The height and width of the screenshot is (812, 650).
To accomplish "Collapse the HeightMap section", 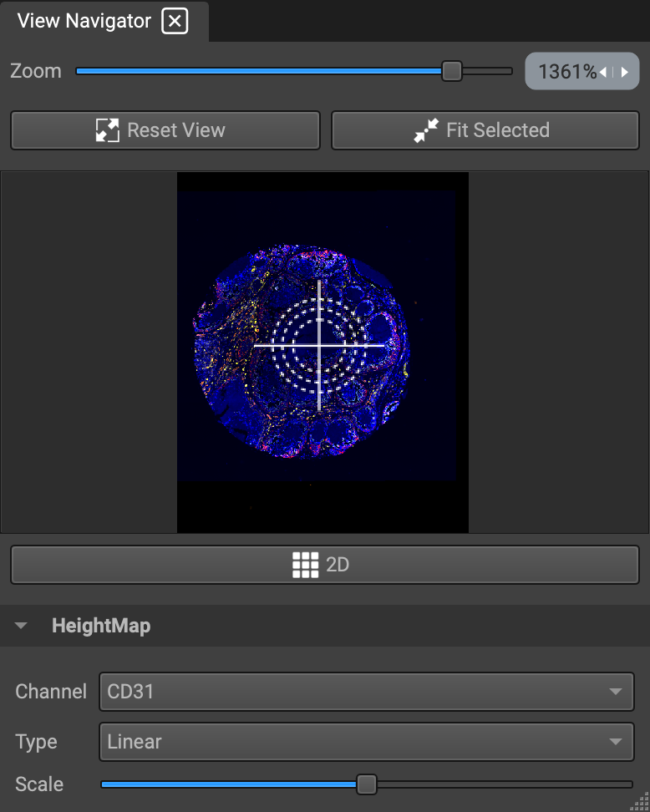I will [x=21, y=626].
